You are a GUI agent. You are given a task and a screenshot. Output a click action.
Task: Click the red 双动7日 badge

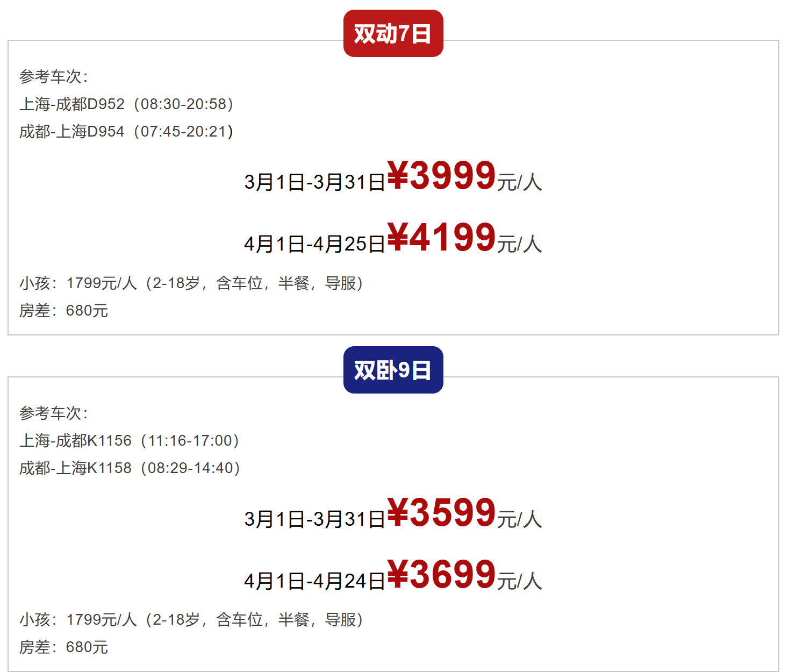tap(393, 33)
